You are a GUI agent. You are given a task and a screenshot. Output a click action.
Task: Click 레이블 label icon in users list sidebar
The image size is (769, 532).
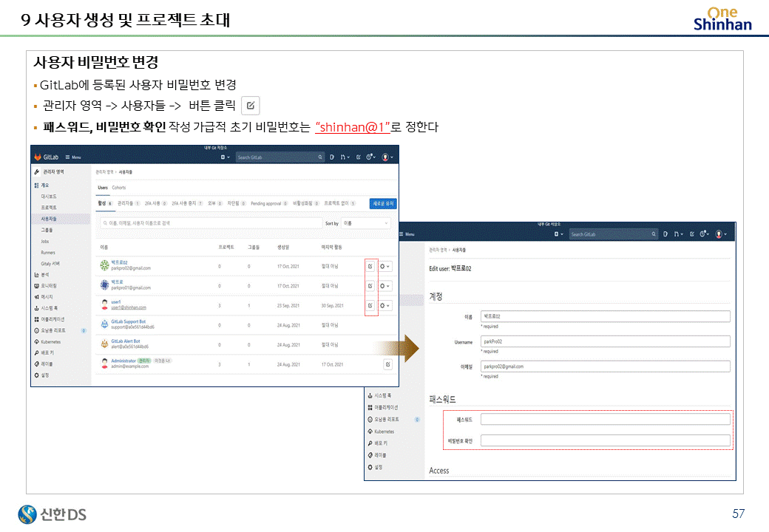[37, 364]
